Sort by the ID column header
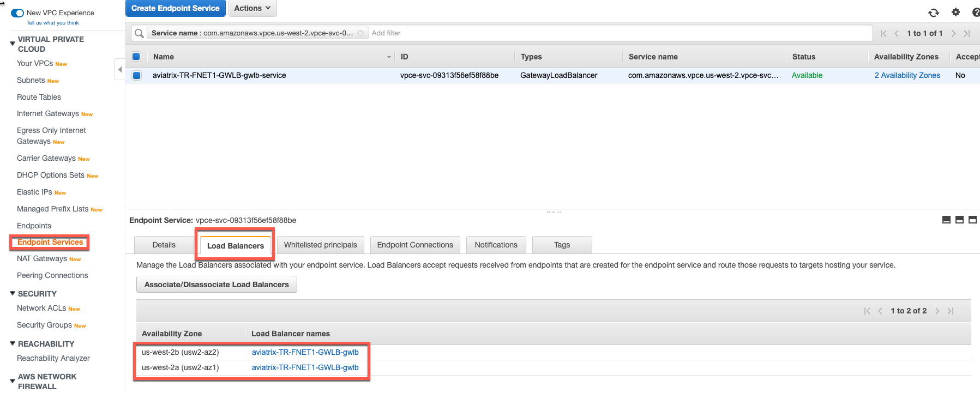This screenshot has height=393, width=980. (404, 57)
